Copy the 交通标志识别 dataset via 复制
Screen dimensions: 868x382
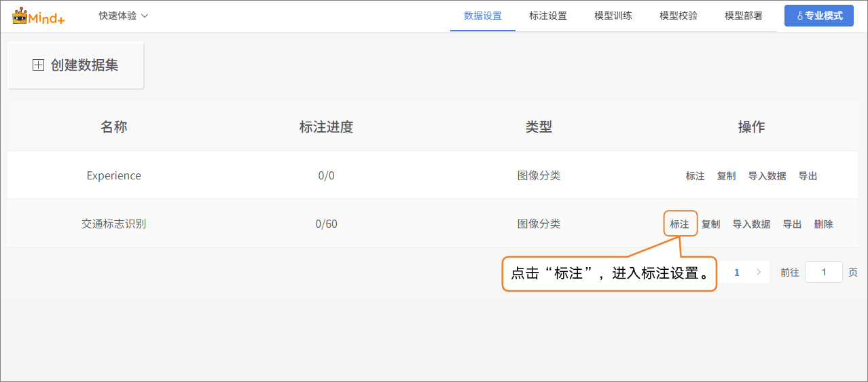click(710, 224)
